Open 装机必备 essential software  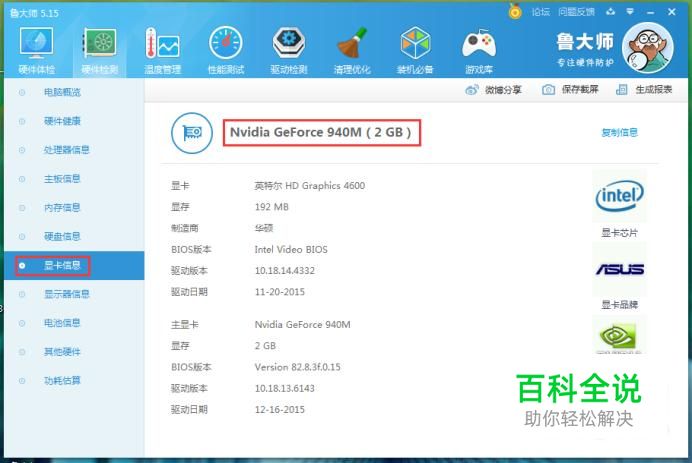[x=415, y=50]
